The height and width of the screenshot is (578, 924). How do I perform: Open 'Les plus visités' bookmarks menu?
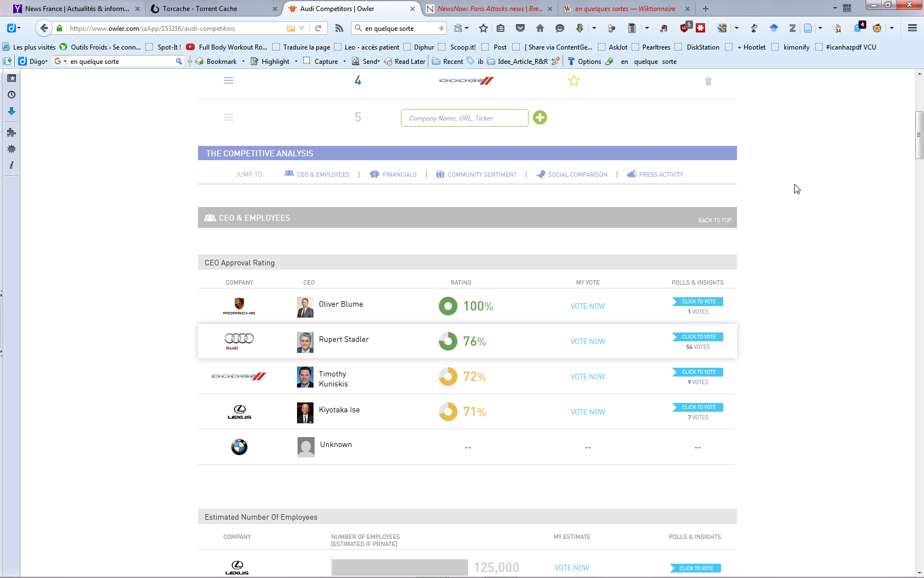tap(29, 47)
